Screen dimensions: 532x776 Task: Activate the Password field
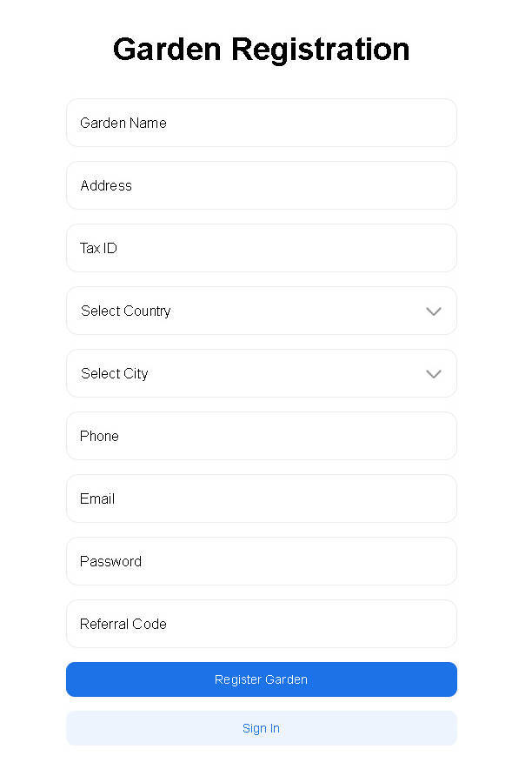click(x=261, y=561)
